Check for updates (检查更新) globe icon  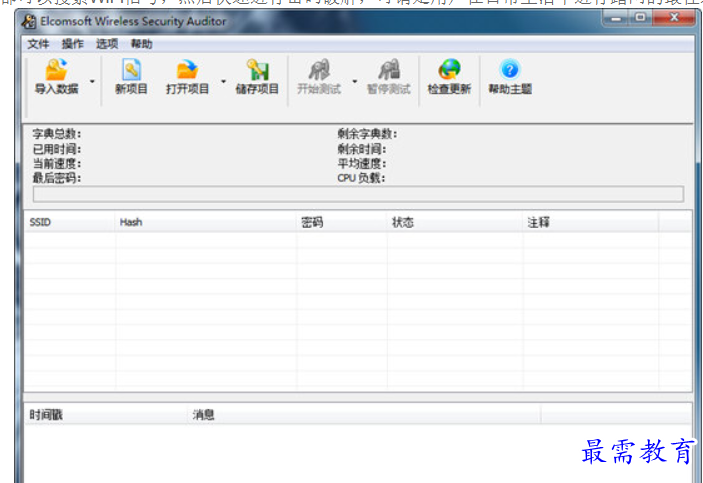[449, 77]
